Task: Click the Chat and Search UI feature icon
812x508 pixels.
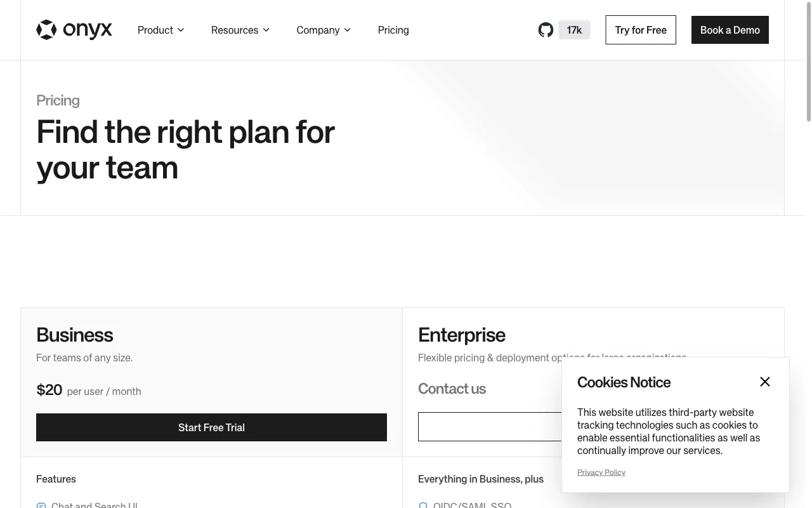Action: [41, 505]
